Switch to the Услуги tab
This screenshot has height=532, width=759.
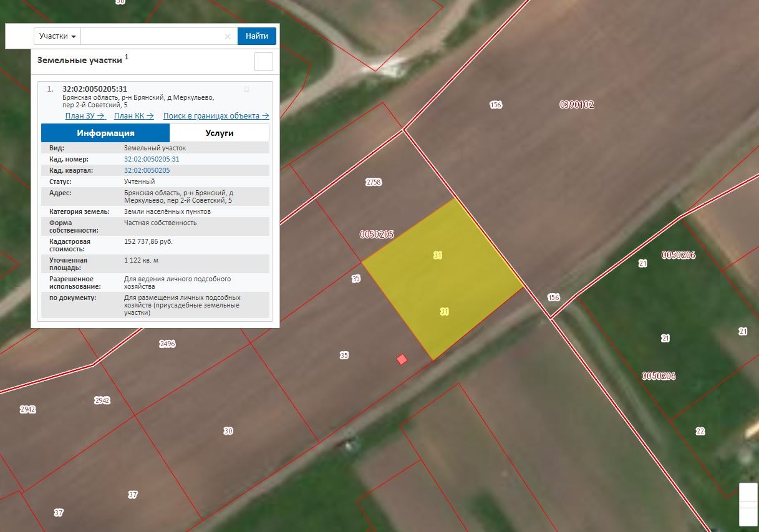coord(219,133)
